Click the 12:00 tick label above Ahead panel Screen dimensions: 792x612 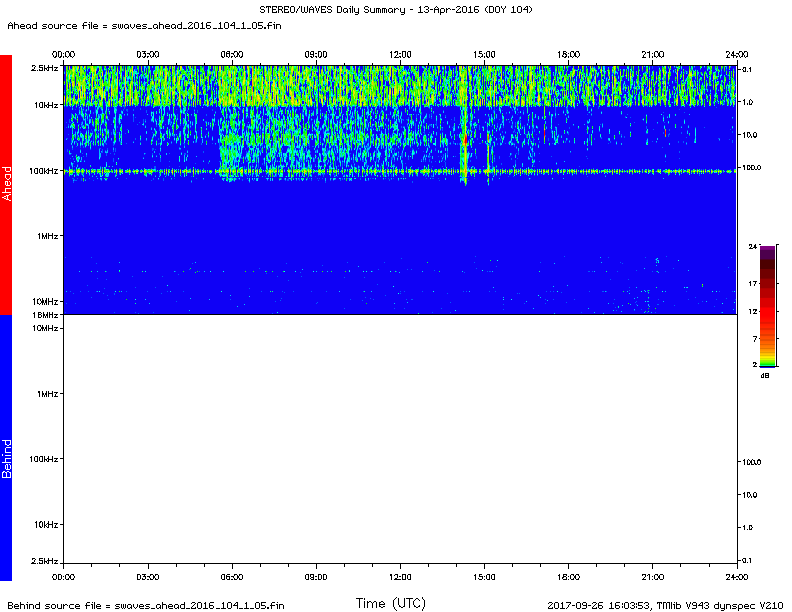pos(400,53)
